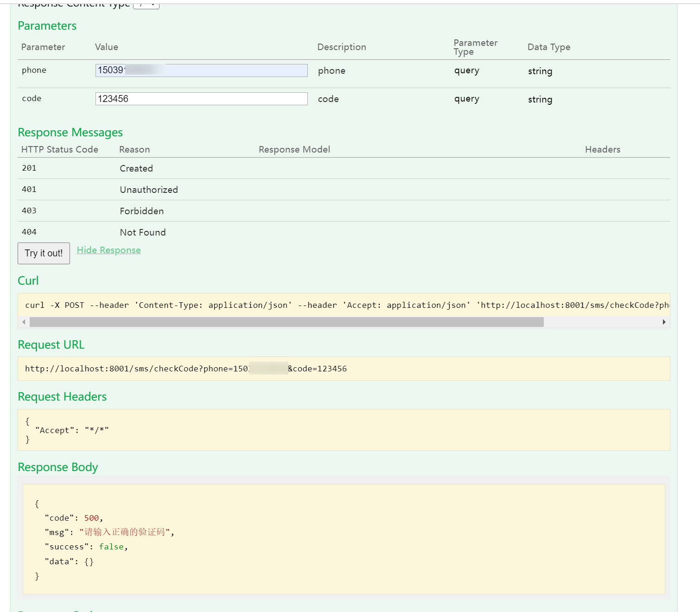The height and width of the screenshot is (612, 700).
Task: Click status code 201 cell
Action: pos(29,168)
